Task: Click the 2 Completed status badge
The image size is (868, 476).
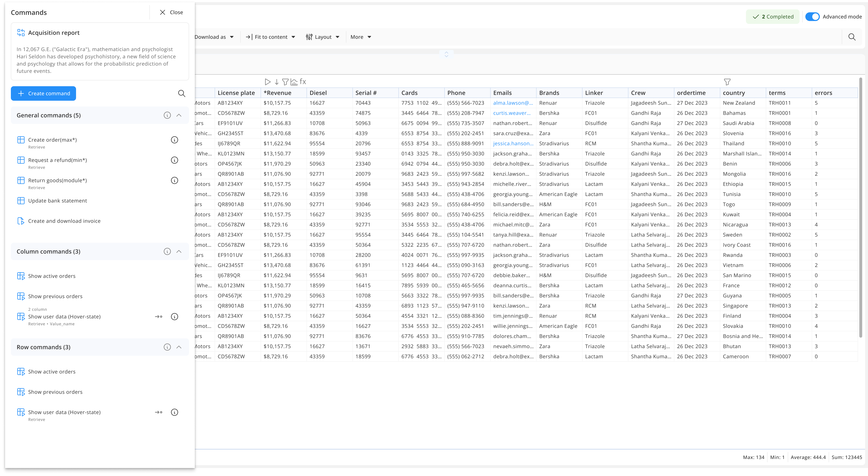Action: coord(773,16)
